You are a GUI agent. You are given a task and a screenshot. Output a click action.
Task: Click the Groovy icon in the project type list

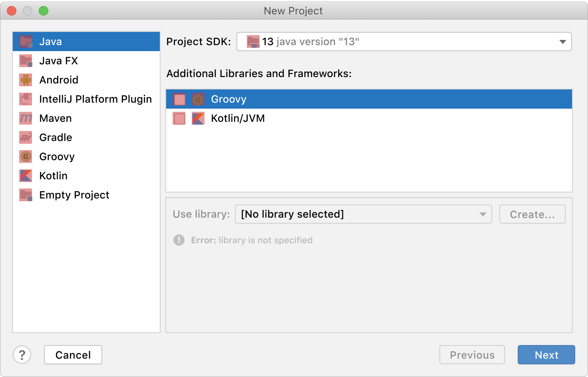pyautogui.click(x=26, y=157)
